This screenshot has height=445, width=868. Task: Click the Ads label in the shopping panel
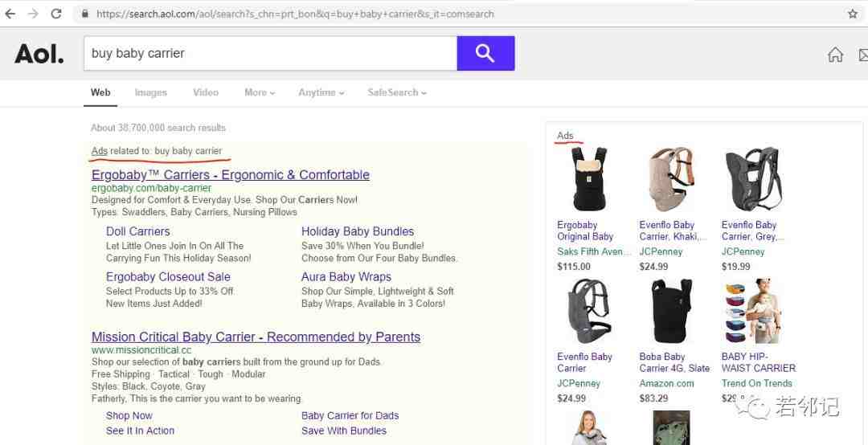[x=565, y=136]
